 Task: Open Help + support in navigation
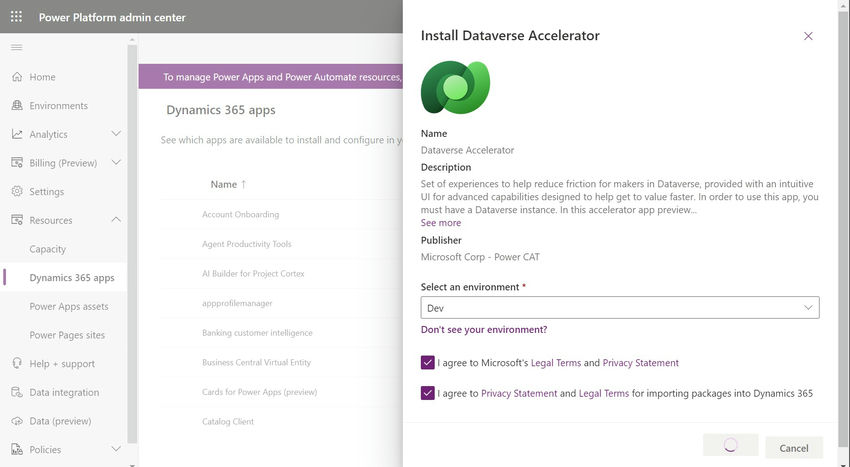point(64,363)
